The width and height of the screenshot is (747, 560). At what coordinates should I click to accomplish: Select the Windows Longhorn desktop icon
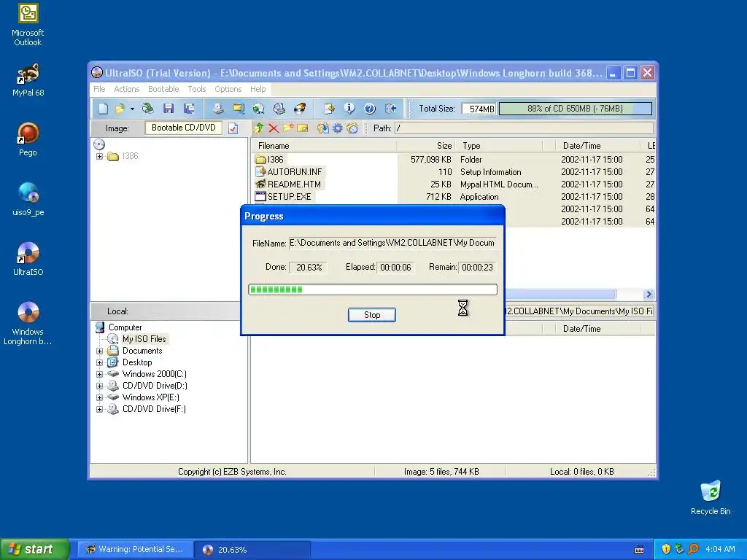[x=28, y=323]
